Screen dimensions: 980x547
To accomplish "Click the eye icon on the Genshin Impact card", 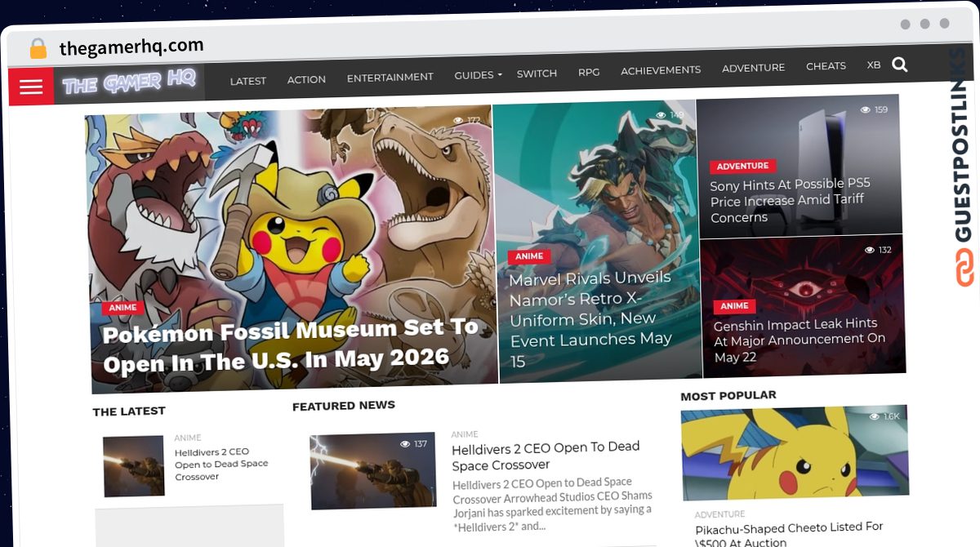I will tap(869, 250).
